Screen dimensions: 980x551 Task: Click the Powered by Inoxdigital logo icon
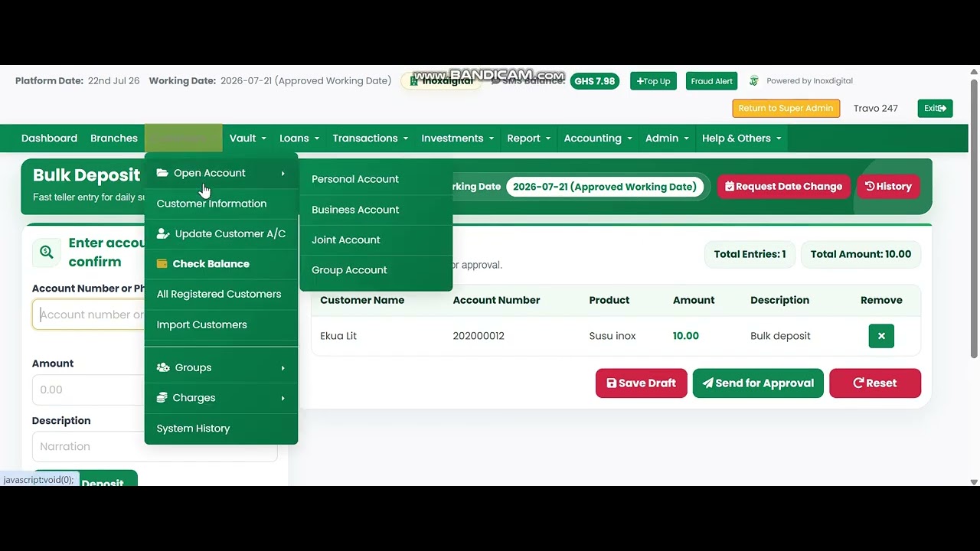click(754, 81)
